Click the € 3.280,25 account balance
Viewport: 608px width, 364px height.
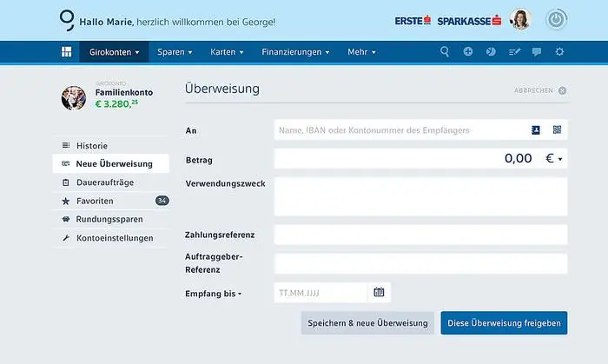pos(116,104)
